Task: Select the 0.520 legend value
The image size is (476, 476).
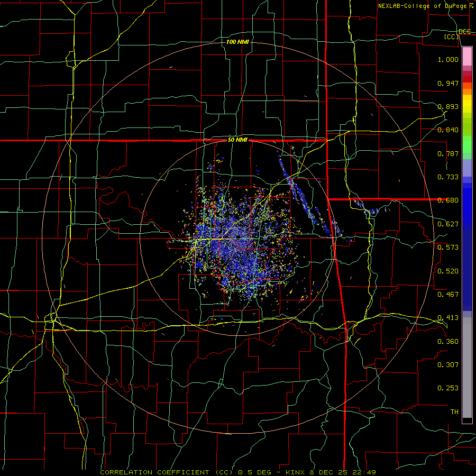Action: pos(448,271)
